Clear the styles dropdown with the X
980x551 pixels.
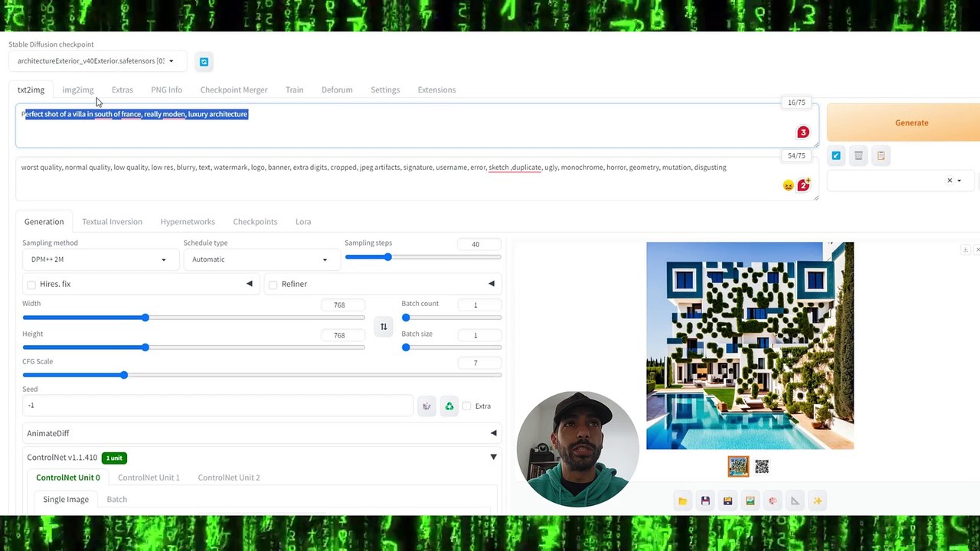pyautogui.click(x=949, y=181)
